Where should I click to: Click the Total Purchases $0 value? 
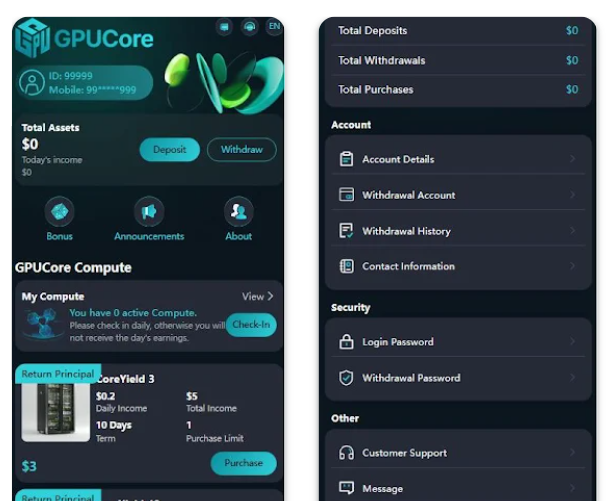coord(572,89)
